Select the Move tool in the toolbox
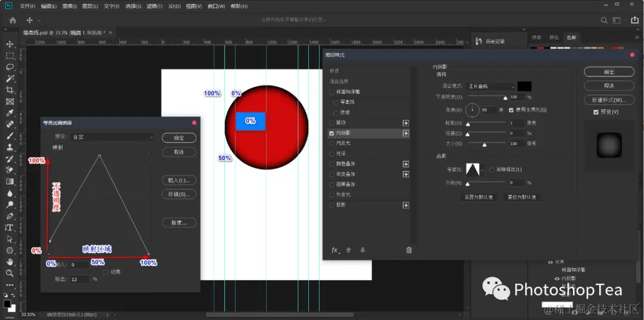The width and height of the screenshot is (644, 320). click(10, 44)
